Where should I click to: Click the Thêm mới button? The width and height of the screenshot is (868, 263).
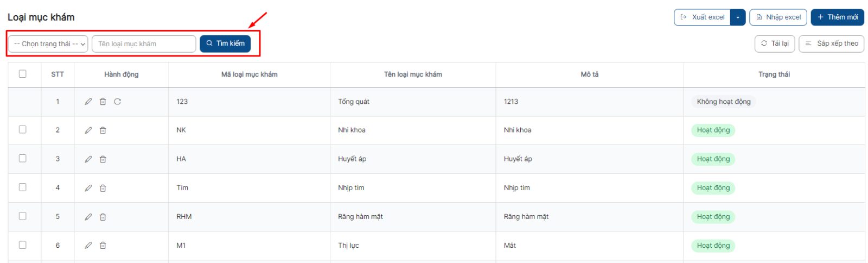(838, 17)
